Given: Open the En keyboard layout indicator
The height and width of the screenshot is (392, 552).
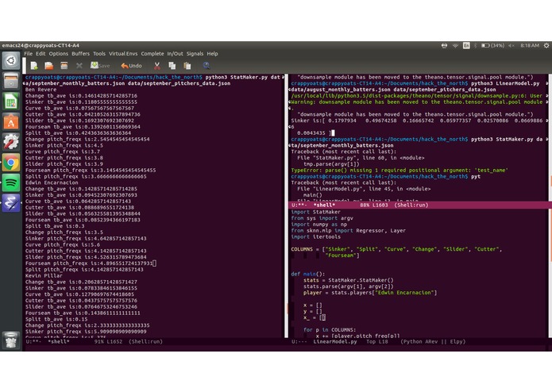Looking at the screenshot, I should click(466, 45).
